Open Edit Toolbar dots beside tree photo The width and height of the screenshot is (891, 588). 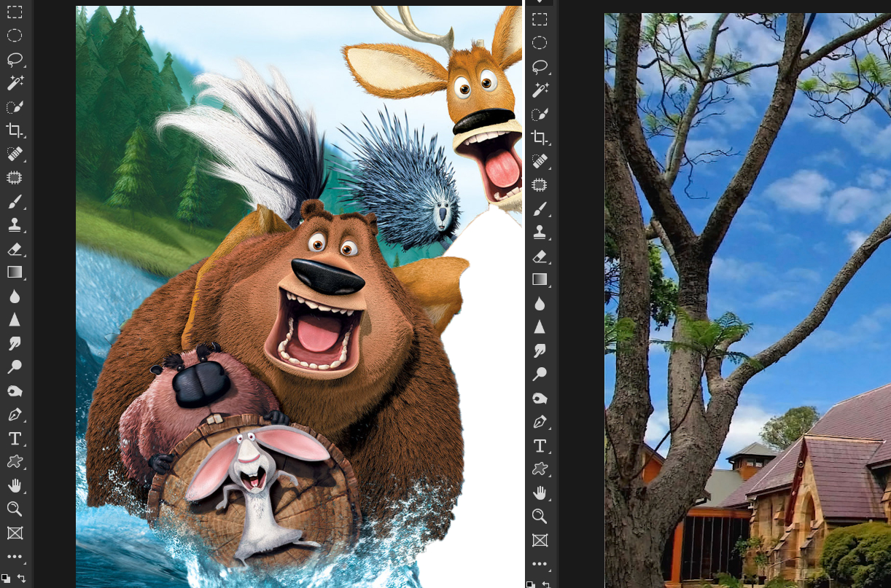pos(540,564)
